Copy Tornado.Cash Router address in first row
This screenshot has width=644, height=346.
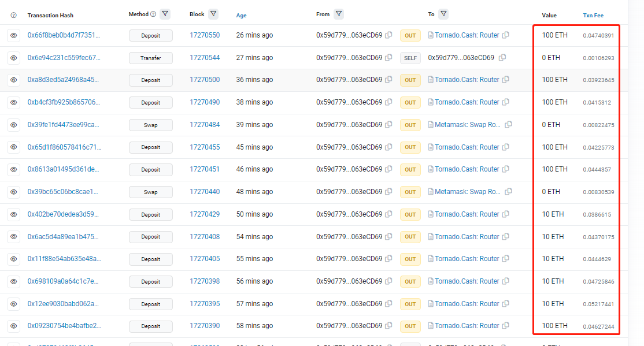coord(506,35)
